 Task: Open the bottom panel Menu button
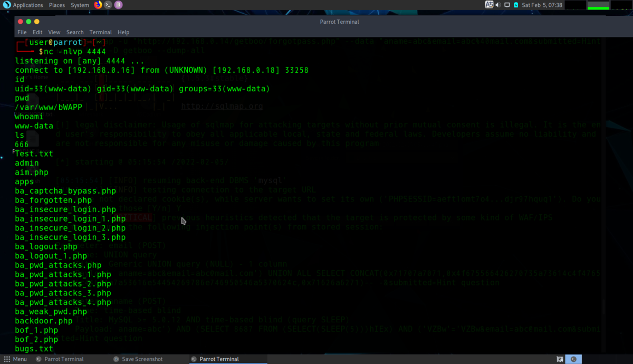click(15, 359)
